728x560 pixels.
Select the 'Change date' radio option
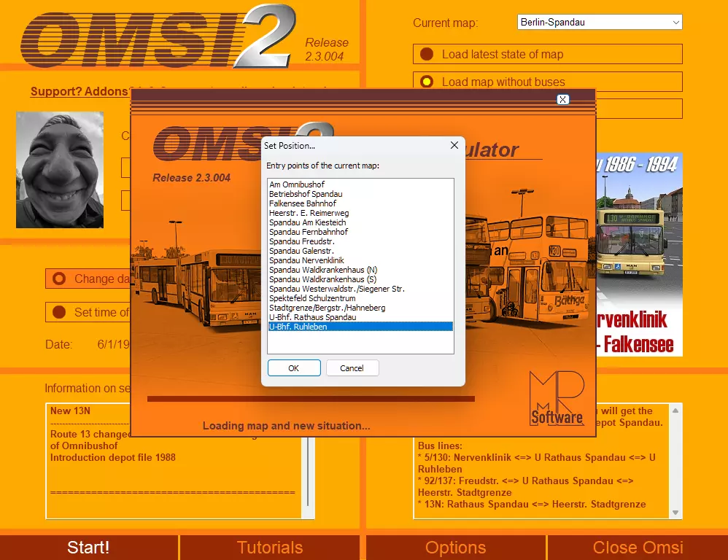[x=88, y=279]
